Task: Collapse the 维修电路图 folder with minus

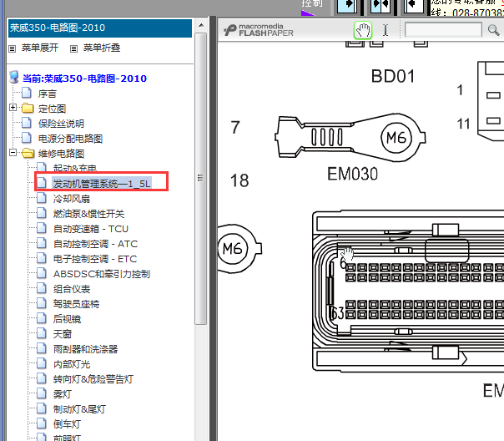Action: [x=13, y=153]
